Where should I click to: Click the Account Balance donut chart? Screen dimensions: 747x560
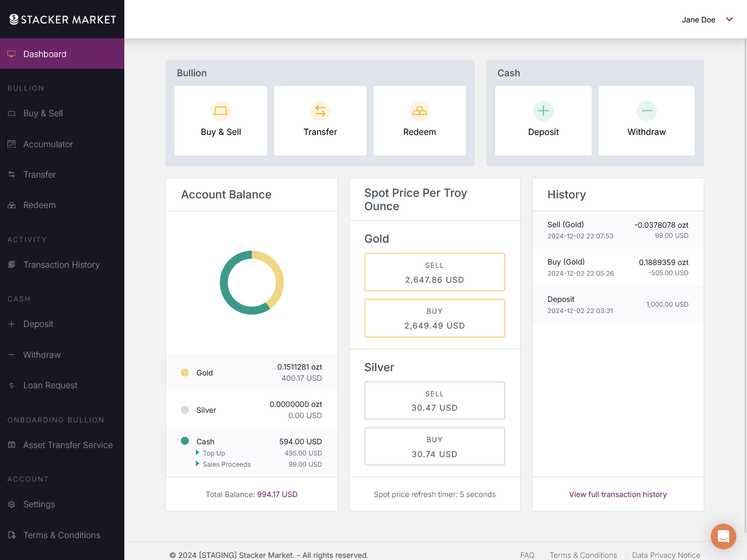tap(251, 283)
